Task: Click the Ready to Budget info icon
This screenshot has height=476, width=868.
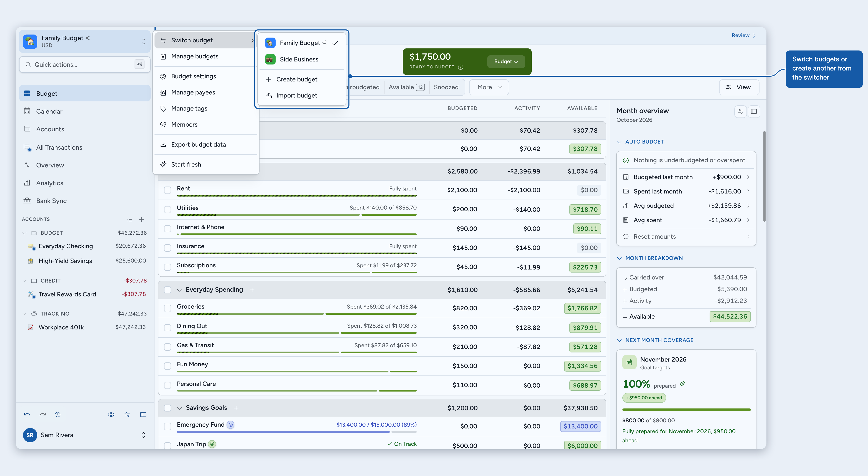Action: pos(461,67)
